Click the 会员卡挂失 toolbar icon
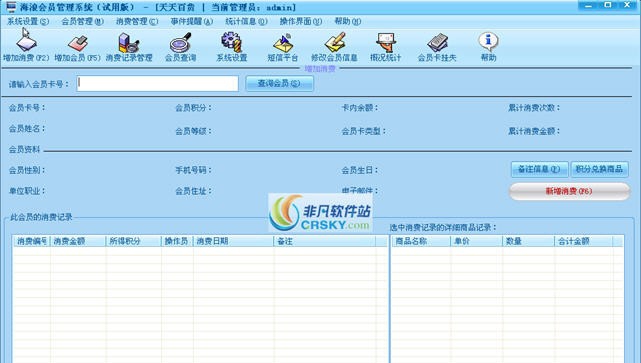 click(x=437, y=47)
